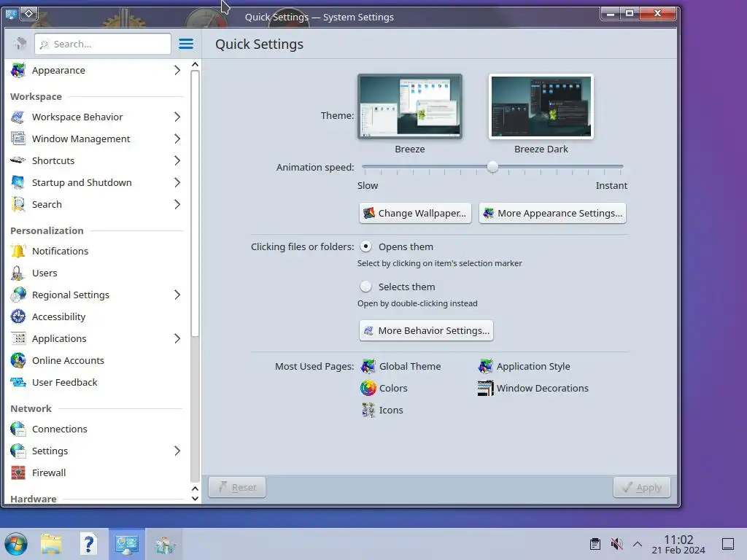
Task: Open the Online Accounts icon
Action: tap(18, 360)
